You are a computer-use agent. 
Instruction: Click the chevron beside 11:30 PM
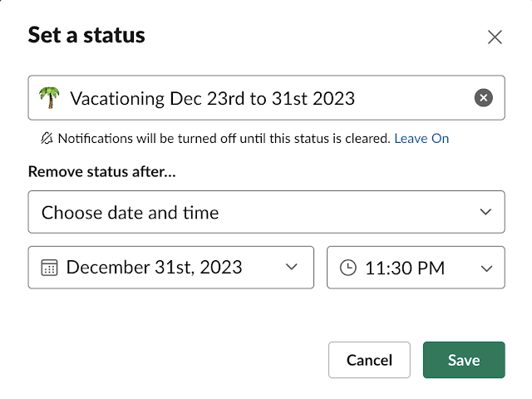pos(486,268)
